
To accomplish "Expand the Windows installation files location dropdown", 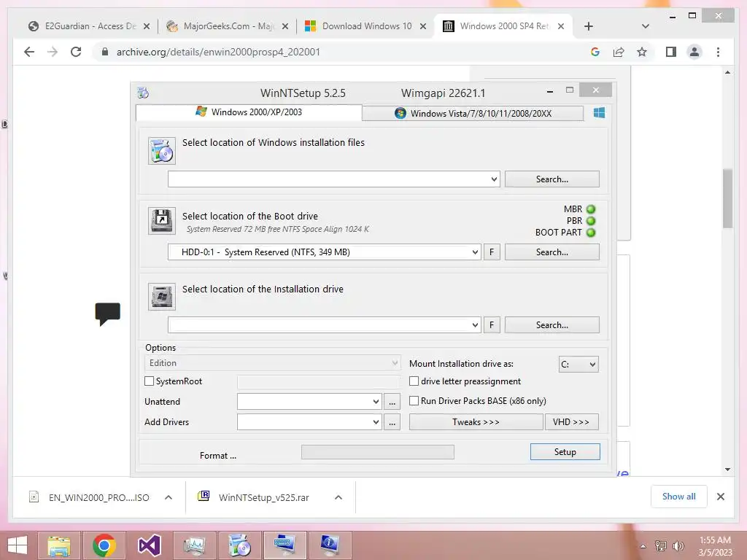I will coord(494,179).
